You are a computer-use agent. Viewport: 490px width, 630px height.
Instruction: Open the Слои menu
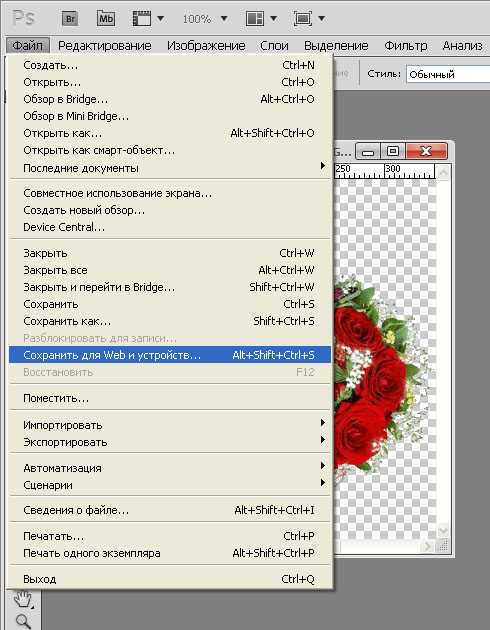click(x=274, y=45)
